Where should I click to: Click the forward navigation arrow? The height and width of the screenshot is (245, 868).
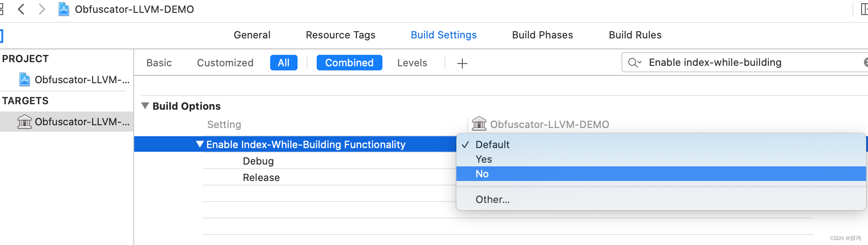[x=42, y=9]
